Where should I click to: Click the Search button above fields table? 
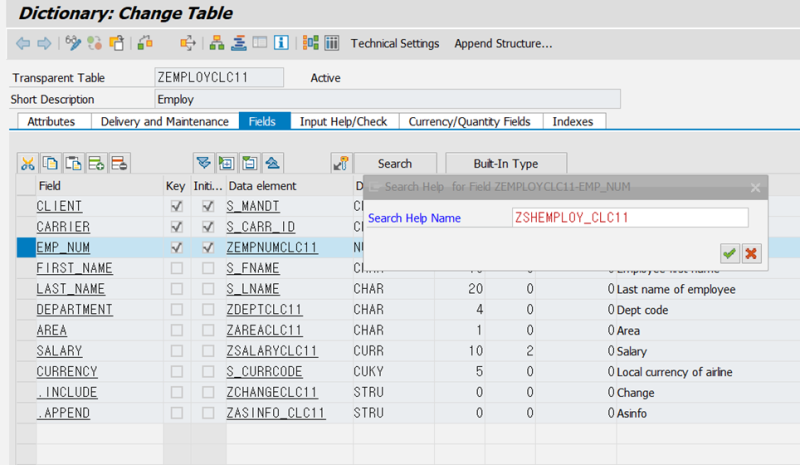pyautogui.click(x=395, y=163)
